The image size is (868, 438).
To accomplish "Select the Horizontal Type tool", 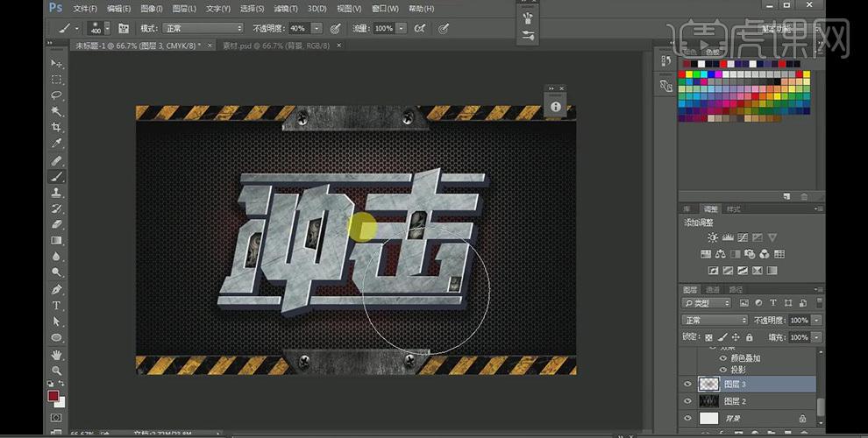I will (x=57, y=306).
